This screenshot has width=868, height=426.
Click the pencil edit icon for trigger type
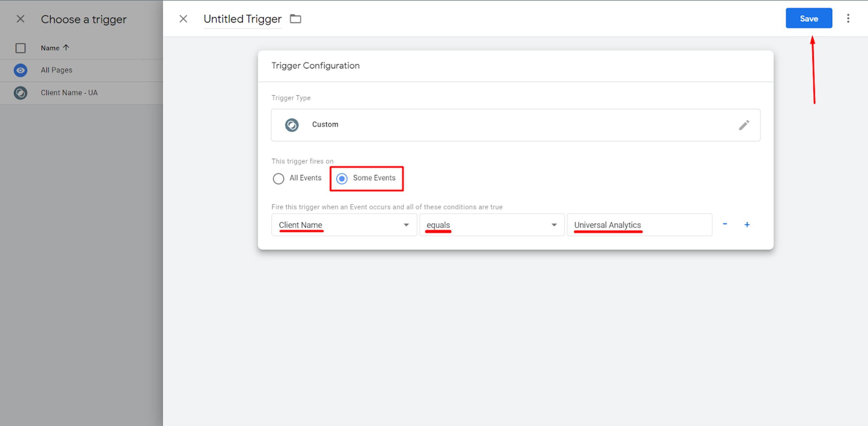pyautogui.click(x=744, y=125)
